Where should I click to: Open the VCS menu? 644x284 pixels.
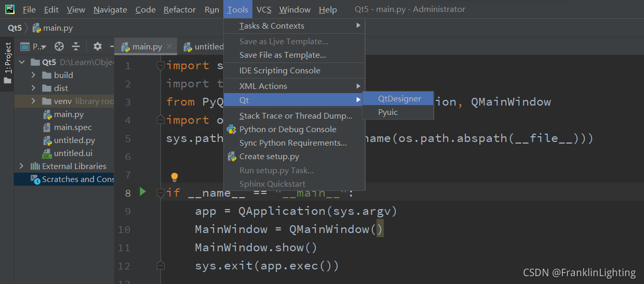pyautogui.click(x=264, y=9)
